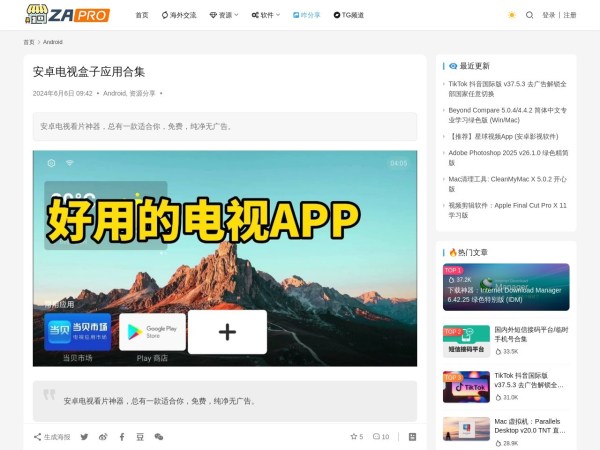Click the generate poster share icon
Viewport: 600px width, 450px height.
pos(53,437)
